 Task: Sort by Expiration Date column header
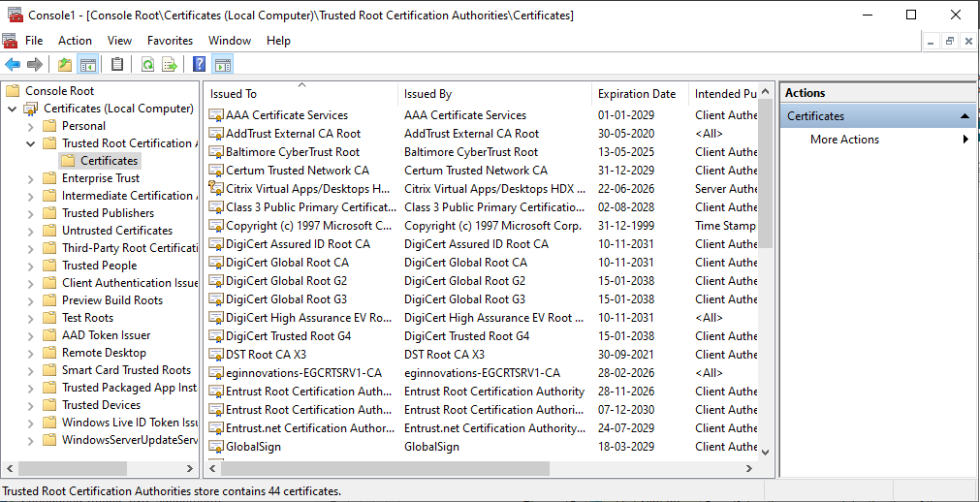[640, 94]
